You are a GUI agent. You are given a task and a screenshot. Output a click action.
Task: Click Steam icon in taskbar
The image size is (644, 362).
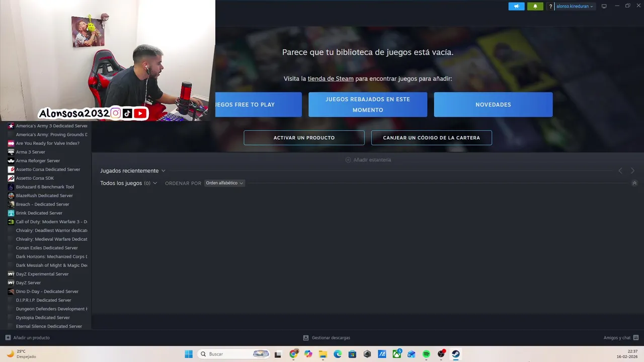pos(456,354)
